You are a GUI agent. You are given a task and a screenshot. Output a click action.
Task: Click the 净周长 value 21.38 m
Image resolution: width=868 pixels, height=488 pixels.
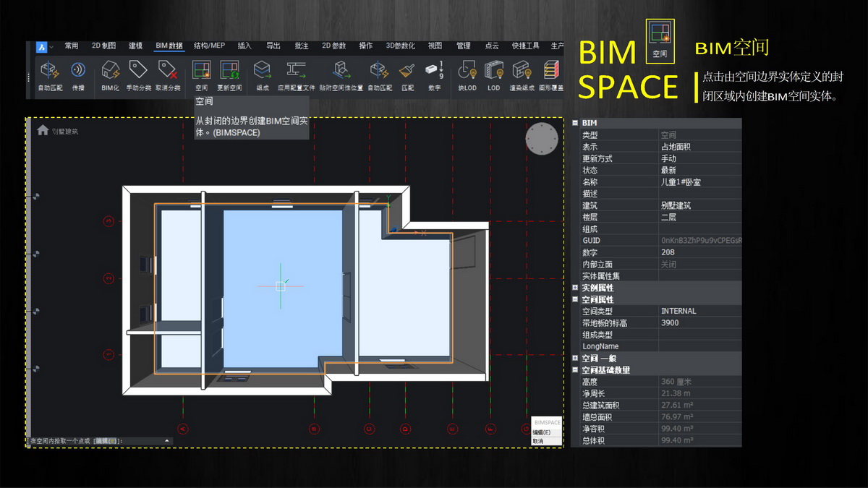[x=700, y=393]
